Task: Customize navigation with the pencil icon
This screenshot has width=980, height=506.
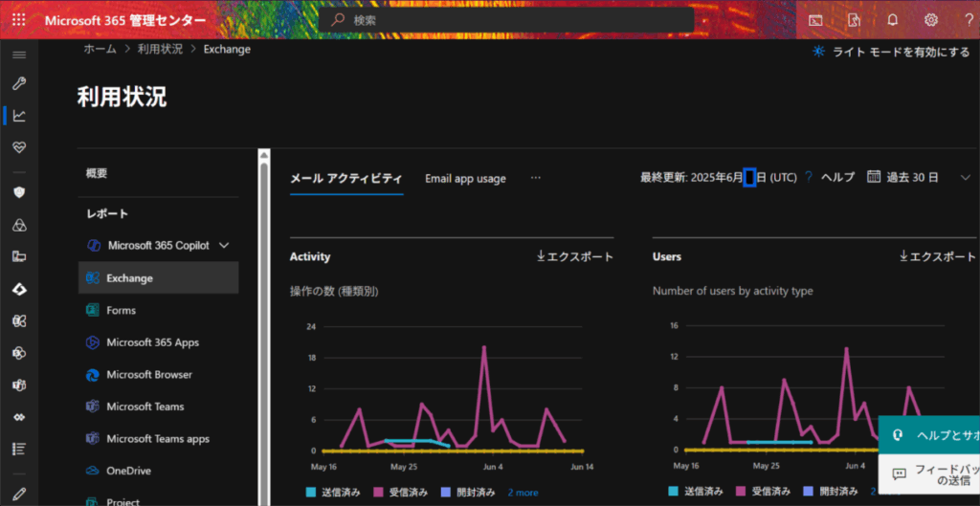Action: tap(19, 494)
